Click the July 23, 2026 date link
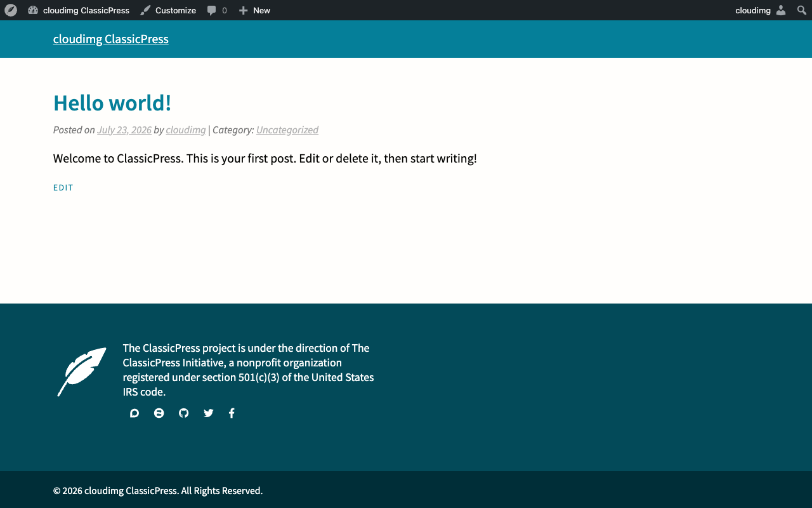 click(124, 130)
